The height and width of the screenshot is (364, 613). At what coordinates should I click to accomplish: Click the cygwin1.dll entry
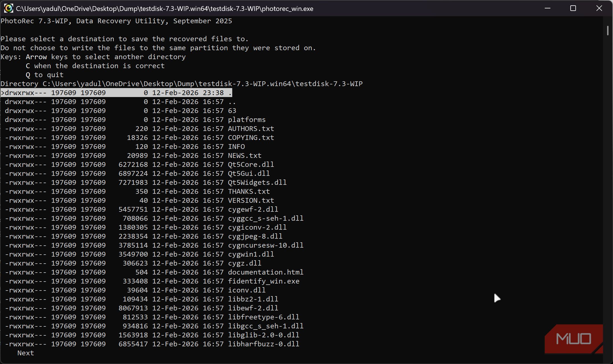[139, 254]
